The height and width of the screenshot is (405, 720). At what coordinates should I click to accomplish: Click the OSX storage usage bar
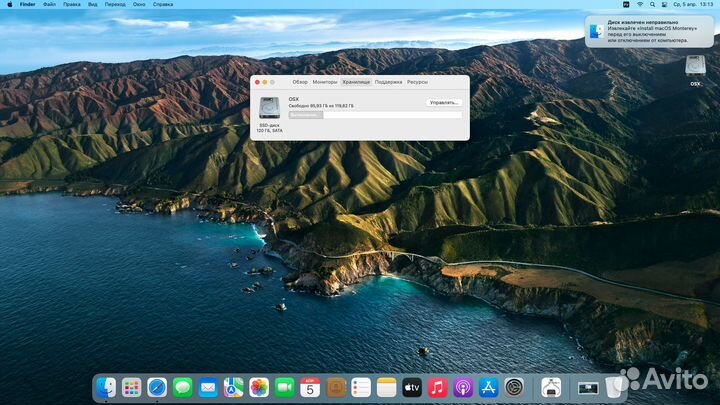click(375, 115)
